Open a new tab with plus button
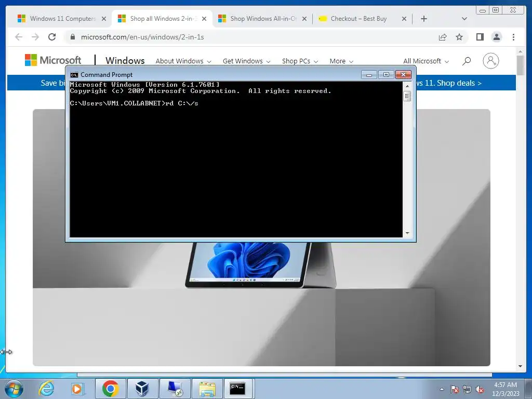The image size is (532, 399). tap(424, 19)
